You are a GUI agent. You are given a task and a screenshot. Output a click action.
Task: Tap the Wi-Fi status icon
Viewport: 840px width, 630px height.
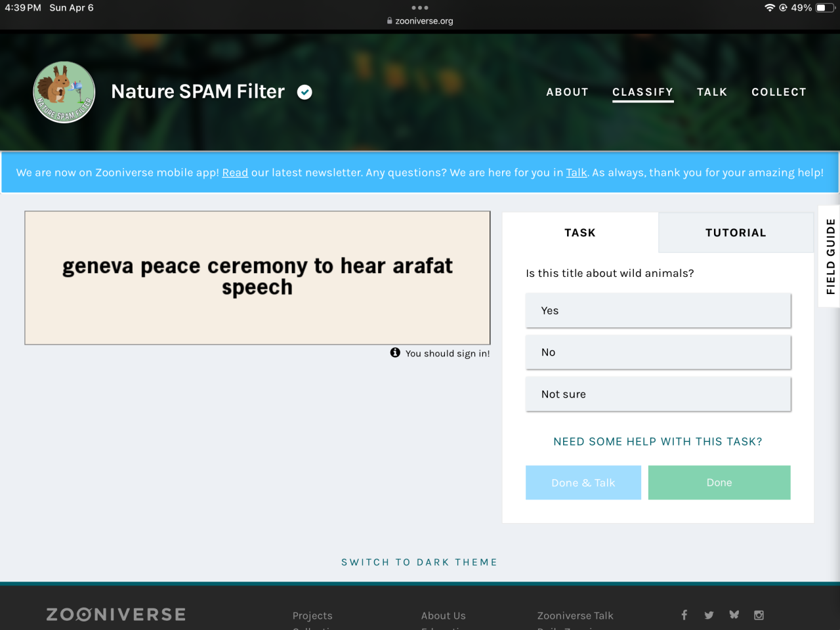click(770, 8)
